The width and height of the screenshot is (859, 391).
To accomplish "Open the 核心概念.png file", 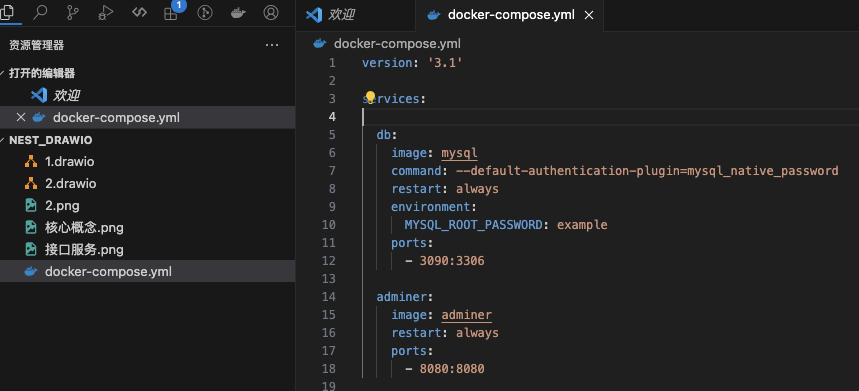I will tap(147, 227).
